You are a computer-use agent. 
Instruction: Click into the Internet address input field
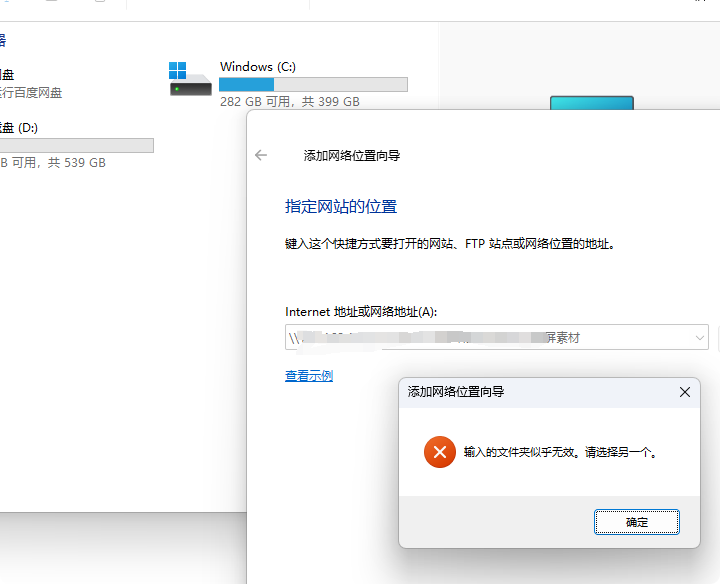(496, 337)
